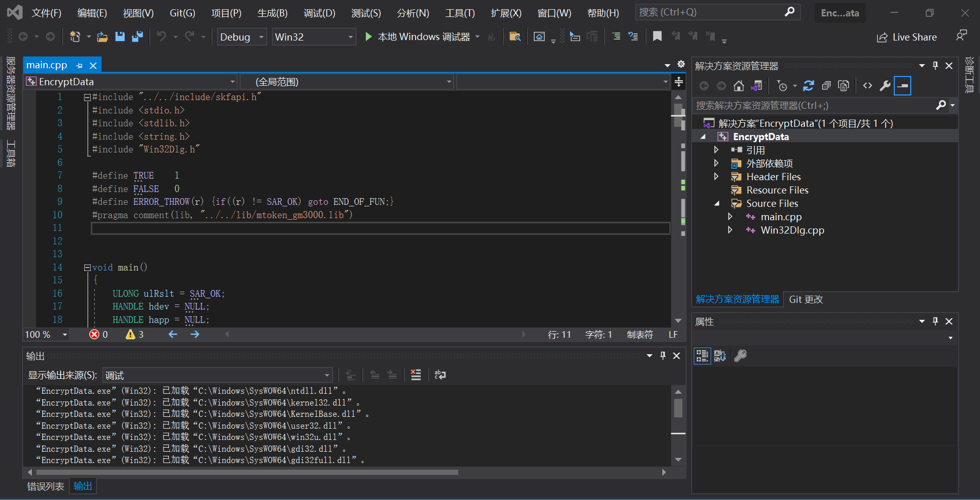Open the 调试(D) menu
The height and width of the screenshot is (500, 980).
(x=319, y=13)
